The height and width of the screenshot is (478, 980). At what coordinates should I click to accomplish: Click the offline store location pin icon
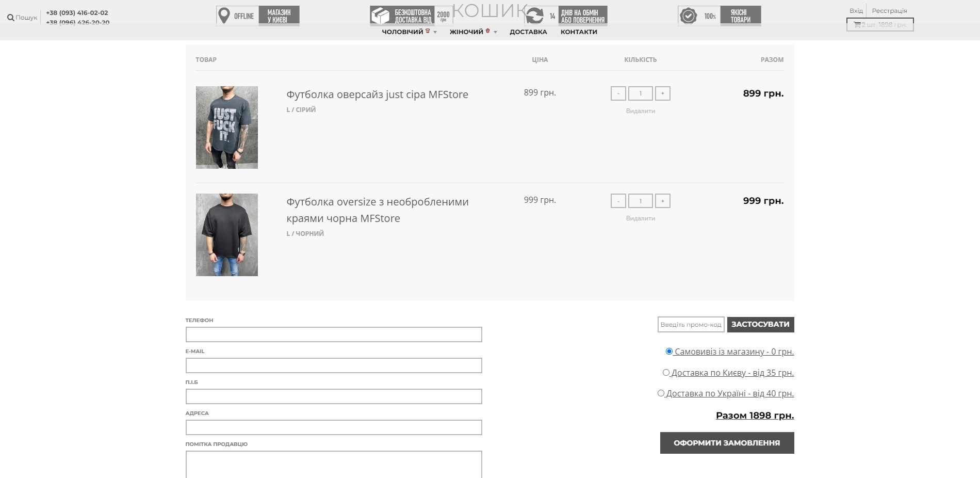pos(224,15)
